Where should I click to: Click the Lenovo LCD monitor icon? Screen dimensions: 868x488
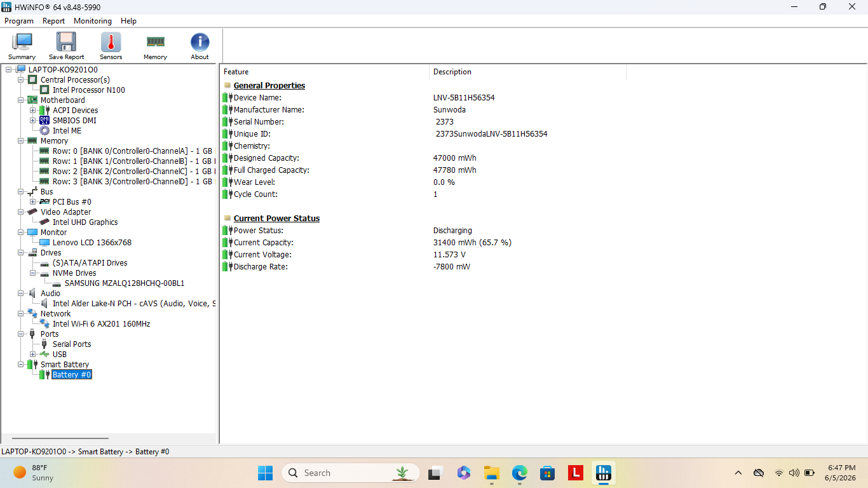[x=44, y=243]
